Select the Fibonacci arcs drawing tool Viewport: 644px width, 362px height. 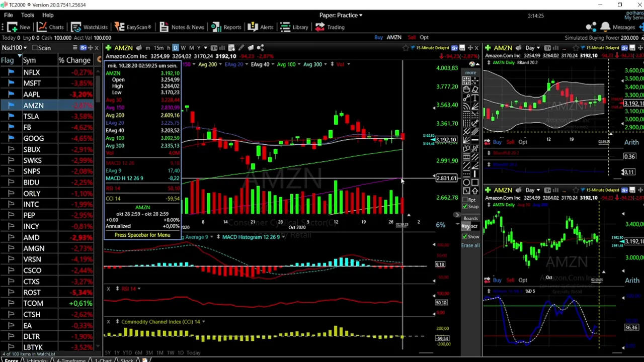click(466, 106)
